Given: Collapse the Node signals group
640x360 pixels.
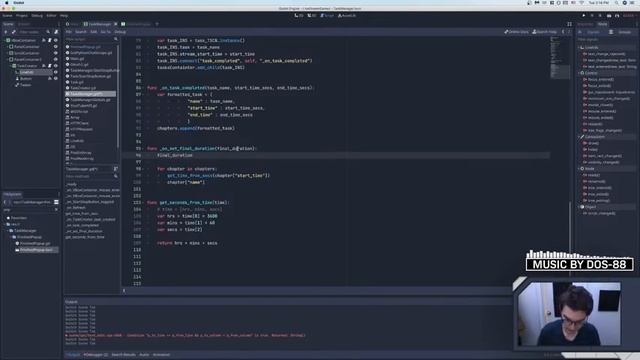Looking at the screenshot, I should tap(580, 169).
